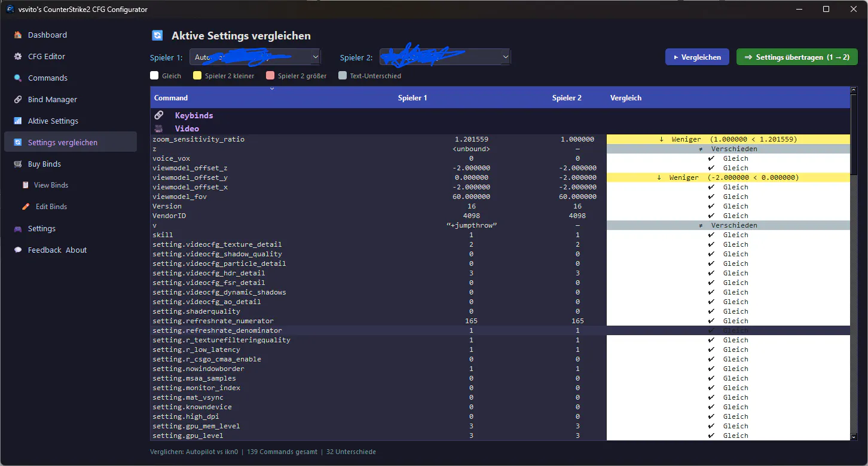Viewport: 868px width, 466px height.
Task: Open the CFG Editor page
Action: (71, 56)
